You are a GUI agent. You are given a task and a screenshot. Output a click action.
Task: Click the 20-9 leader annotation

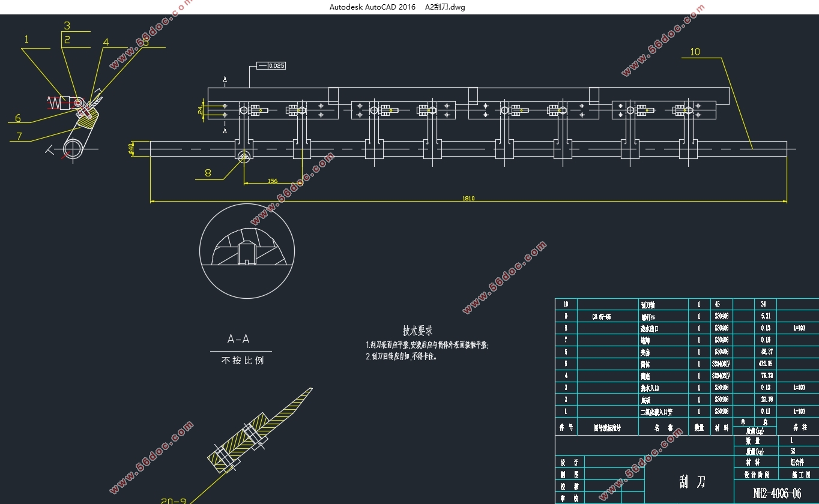tap(174, 500)
